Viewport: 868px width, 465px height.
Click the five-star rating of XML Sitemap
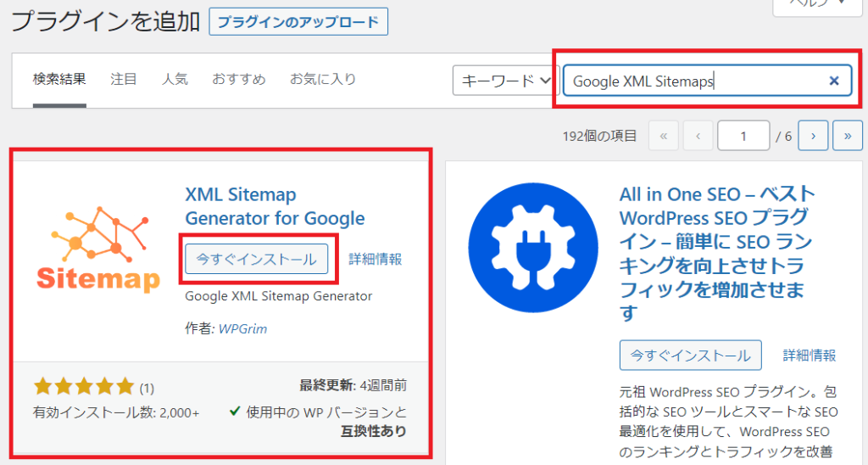click(84, 386)
